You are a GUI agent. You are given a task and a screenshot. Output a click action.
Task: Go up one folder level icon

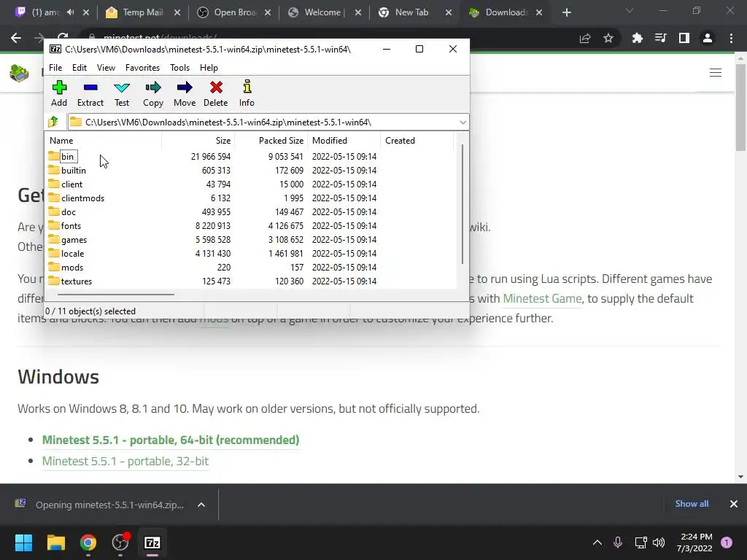coord(53,122)
